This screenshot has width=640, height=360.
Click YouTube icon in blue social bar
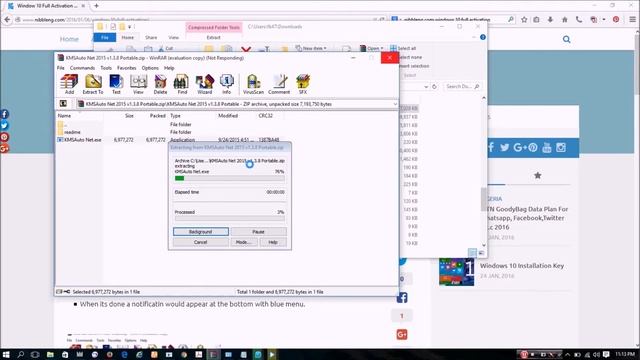coord(547,147)
